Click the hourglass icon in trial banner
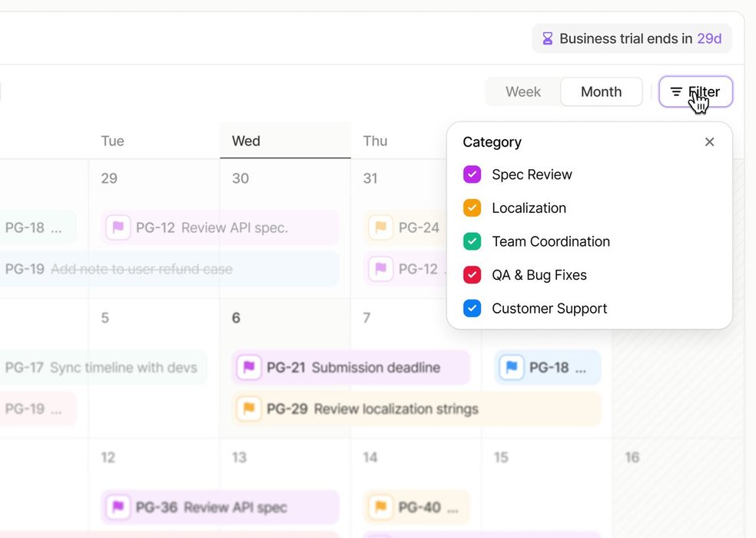 [547, 38]
